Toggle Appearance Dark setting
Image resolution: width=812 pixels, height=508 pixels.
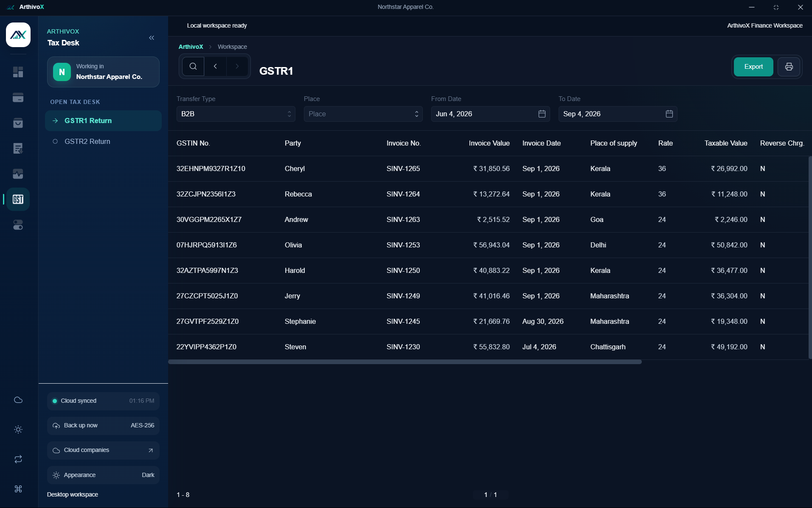(103, 475)
